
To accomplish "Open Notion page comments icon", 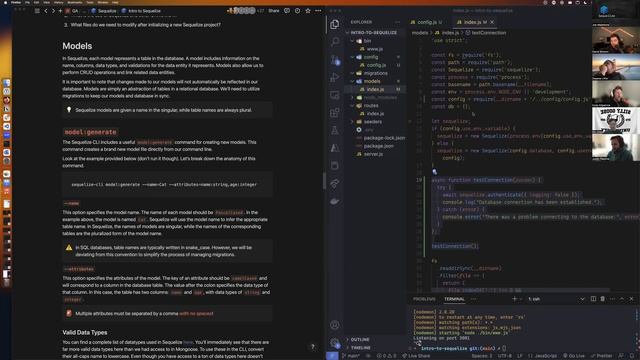I will click(x=287, y=11).
